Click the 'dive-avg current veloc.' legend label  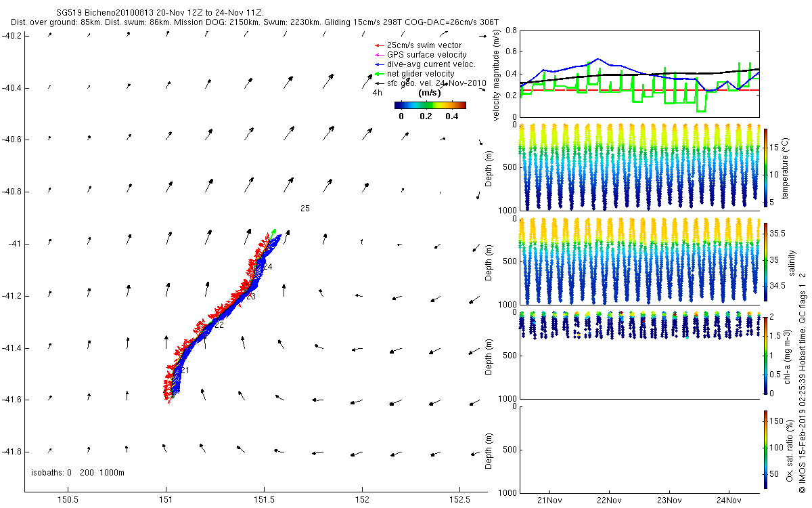431,64
